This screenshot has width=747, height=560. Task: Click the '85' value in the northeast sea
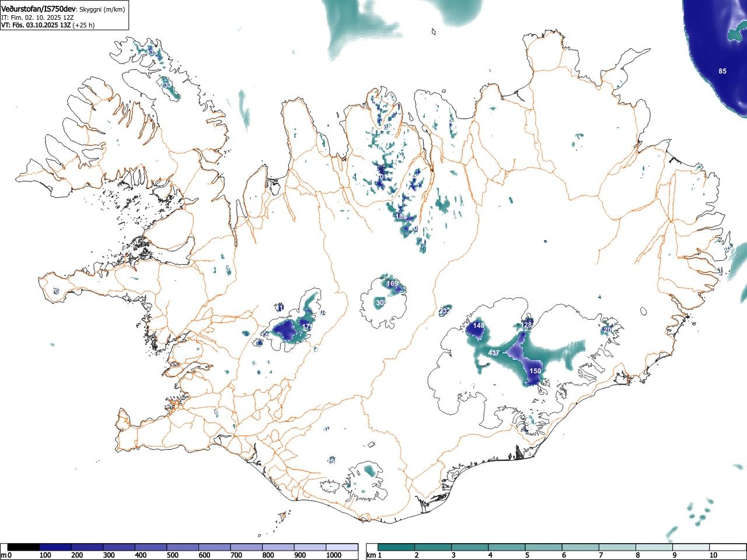click(x=722, y=71)
